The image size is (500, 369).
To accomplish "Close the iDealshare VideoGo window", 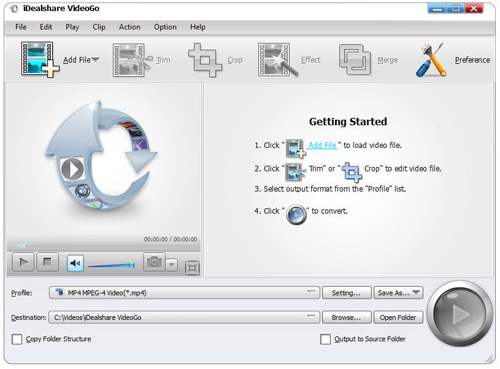I will coord(474,8).
